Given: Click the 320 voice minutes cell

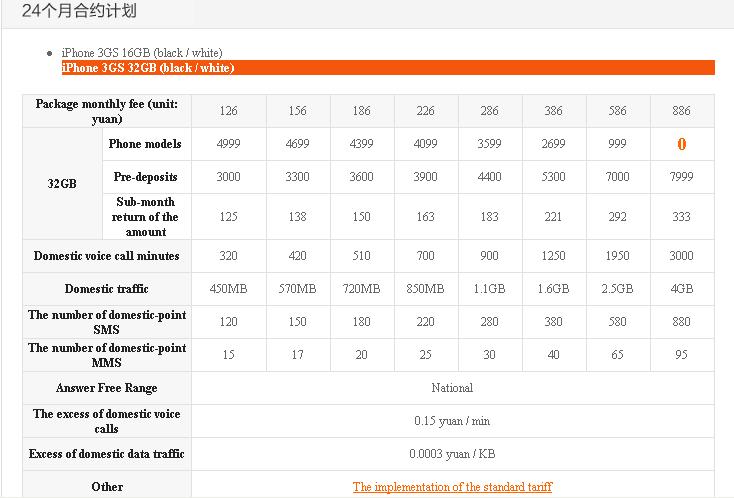Looking at the screenshot, I should (x=228, y=256).
